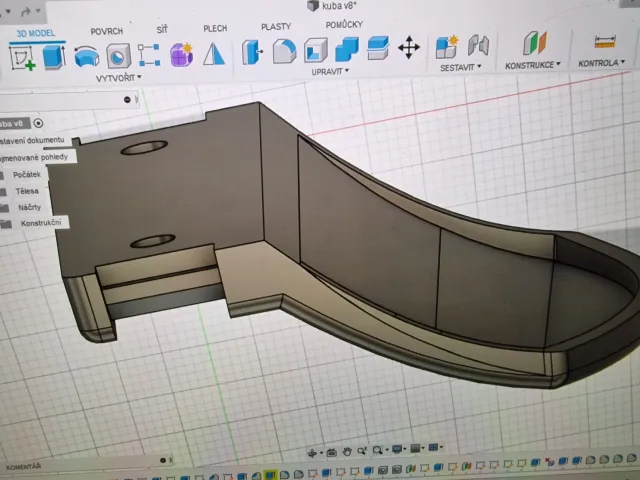The image size is (640, 480).
Task: Start a new sketch with Create Sketch tool
Action: (22, 58)
